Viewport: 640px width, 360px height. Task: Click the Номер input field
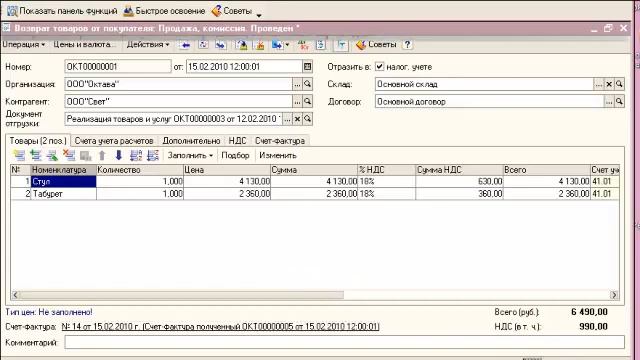pyautogui.click(x=118, y=67)
